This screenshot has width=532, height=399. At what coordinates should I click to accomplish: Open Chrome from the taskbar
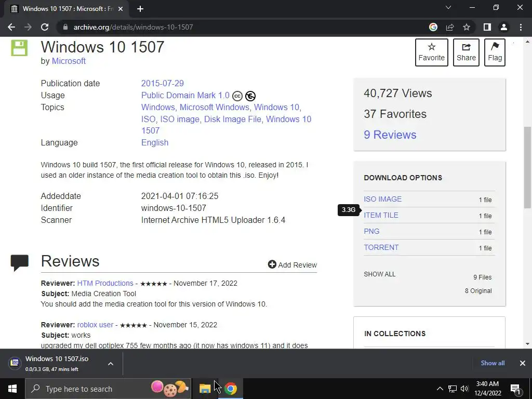(230, 389)
